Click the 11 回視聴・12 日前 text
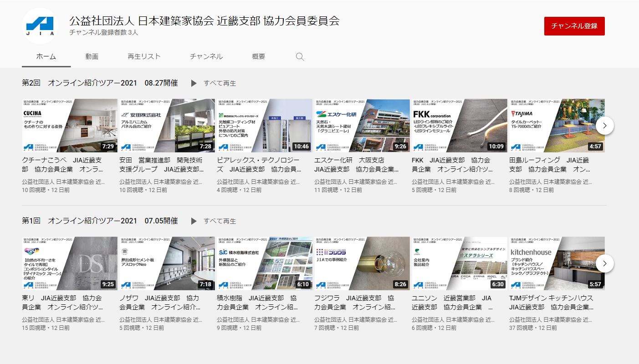 tap(338, 190)
